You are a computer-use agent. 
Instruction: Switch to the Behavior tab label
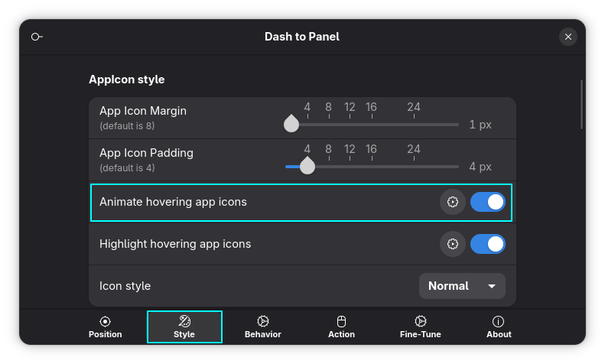(x=263, y=334)
